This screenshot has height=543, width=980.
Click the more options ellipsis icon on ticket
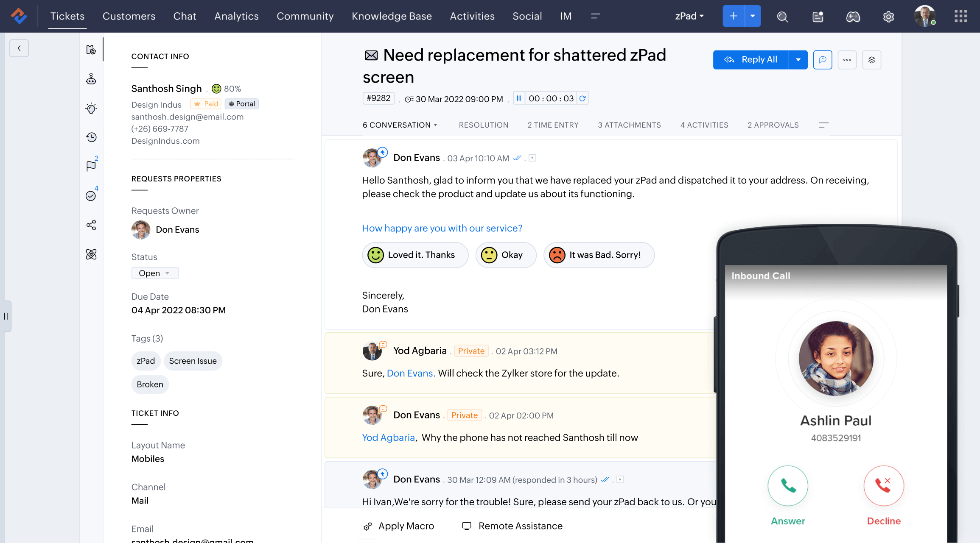[847, 59]
